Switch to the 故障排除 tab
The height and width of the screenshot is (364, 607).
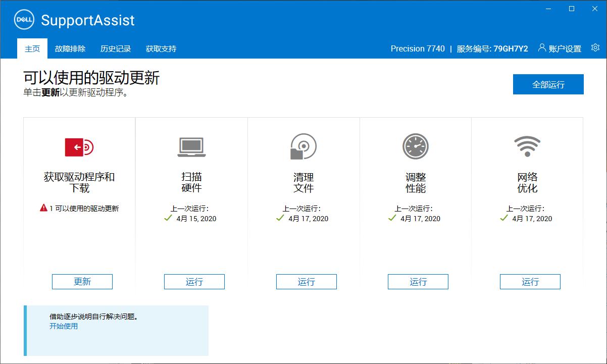[70, 48]
